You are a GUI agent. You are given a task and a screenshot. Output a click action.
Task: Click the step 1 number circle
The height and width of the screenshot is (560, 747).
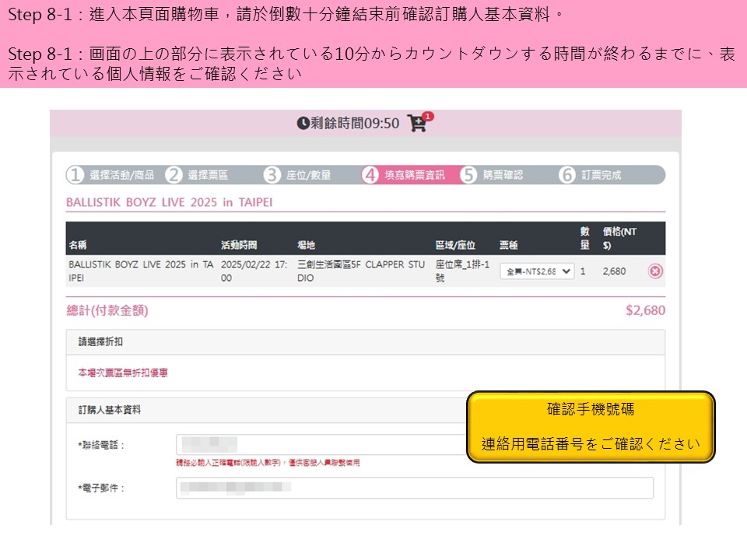point(75,175)
